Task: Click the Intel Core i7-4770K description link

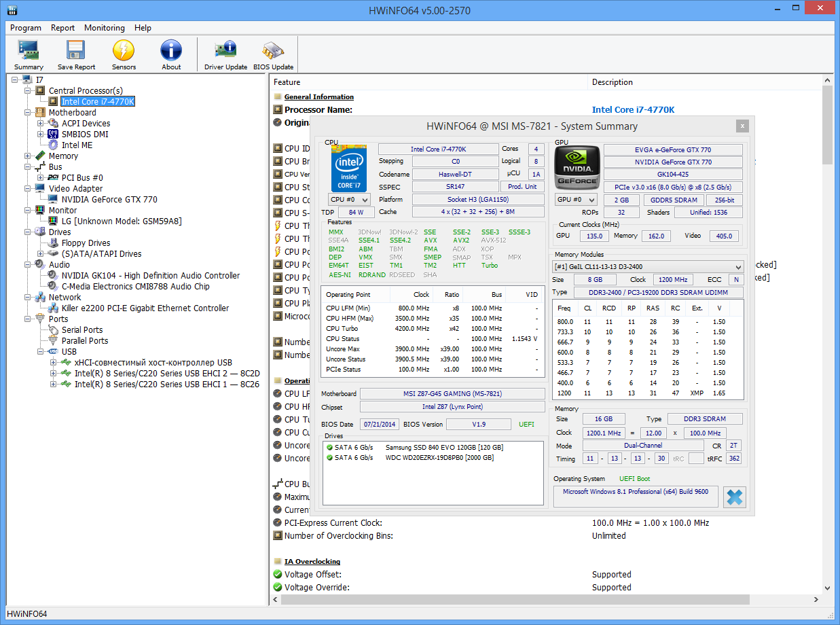Action: (633, 110)
